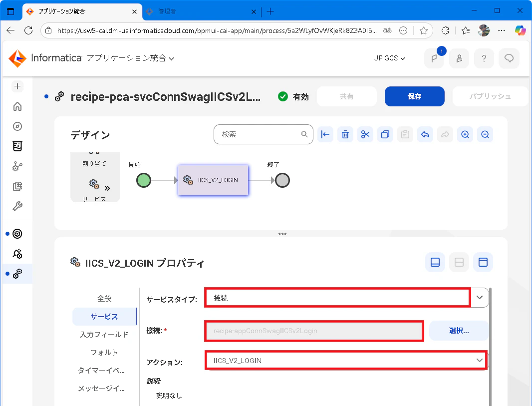Open browser favorites list icon
532x406 pixels.
(x=466, y=30)
